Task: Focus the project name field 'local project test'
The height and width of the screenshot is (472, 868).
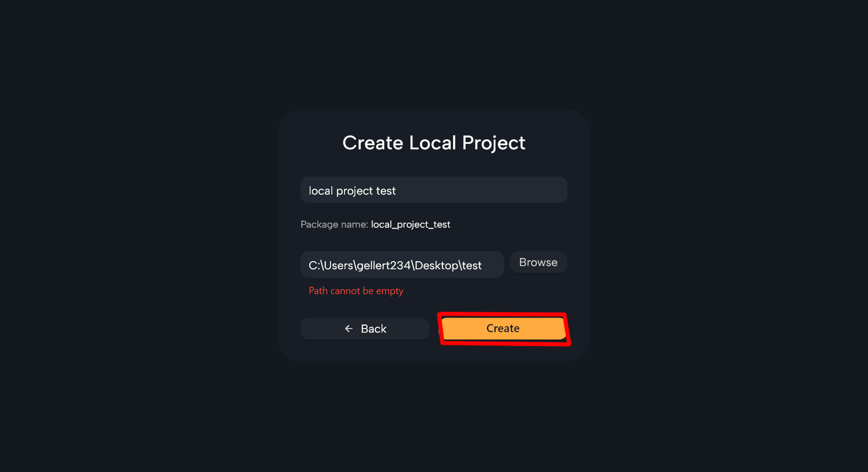Action: 434,190
